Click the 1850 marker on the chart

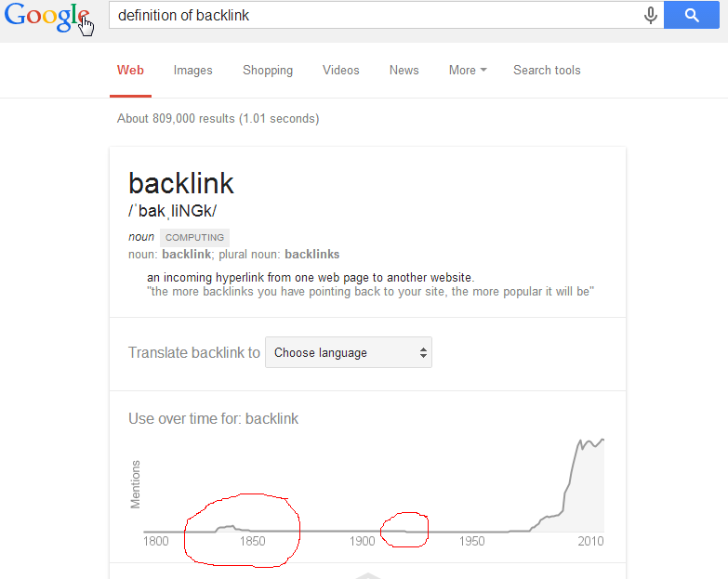[x=252, y=541]
